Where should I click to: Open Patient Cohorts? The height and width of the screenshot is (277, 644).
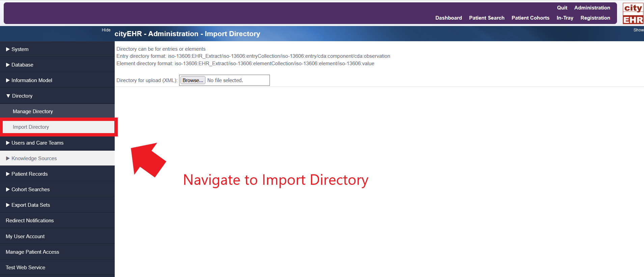coord(530,18)
